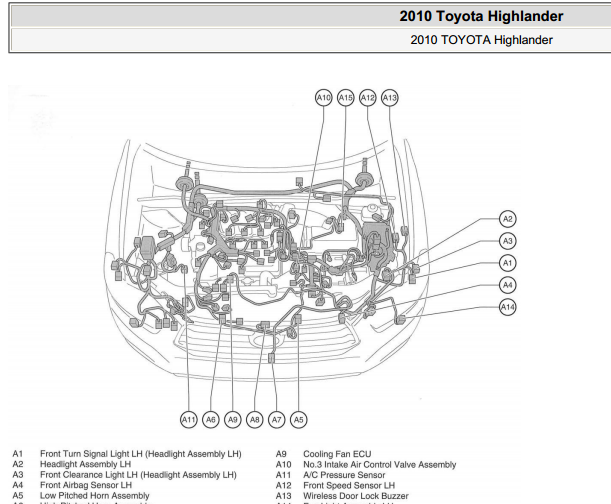Click the A3 callout circle beside the diagram

coord(507,241)
